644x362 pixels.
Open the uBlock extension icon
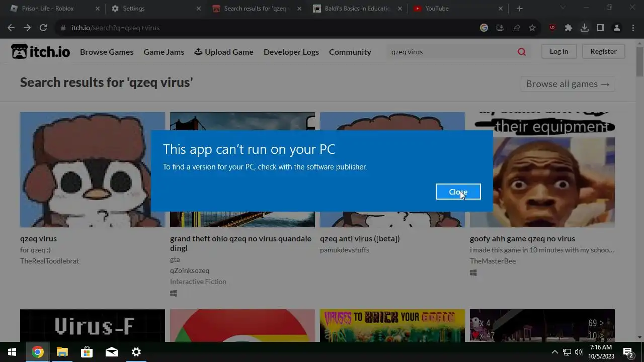point(552,28)
